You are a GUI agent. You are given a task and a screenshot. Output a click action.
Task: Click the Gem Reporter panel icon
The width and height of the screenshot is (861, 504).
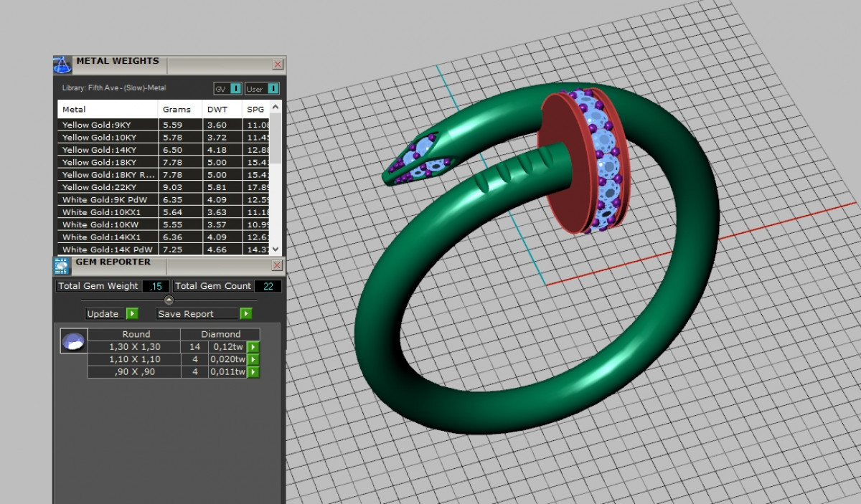pos(62,266)
